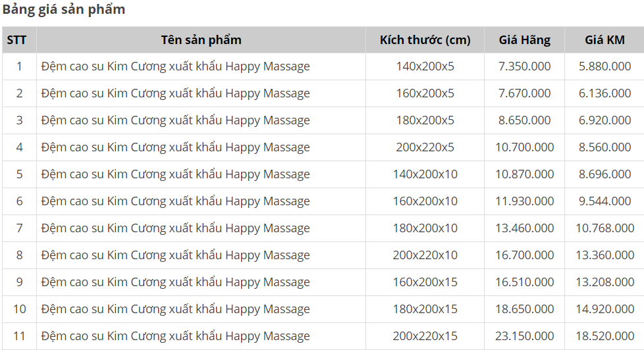Click size cell 200x220x10
Image resolution: width=644 pixels, height=350 pixels.
tap(425, 255)
